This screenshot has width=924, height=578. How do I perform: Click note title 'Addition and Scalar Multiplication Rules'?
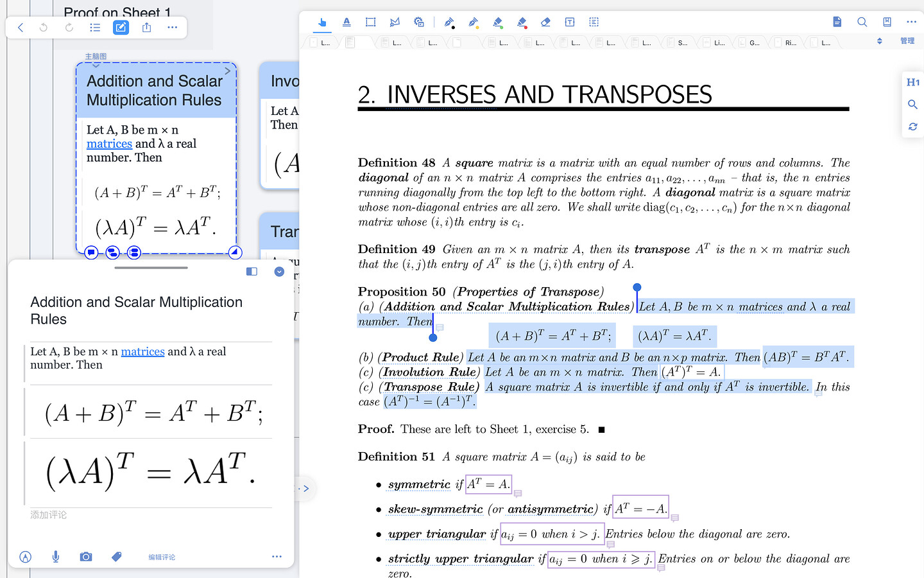[x=136, y=311]
